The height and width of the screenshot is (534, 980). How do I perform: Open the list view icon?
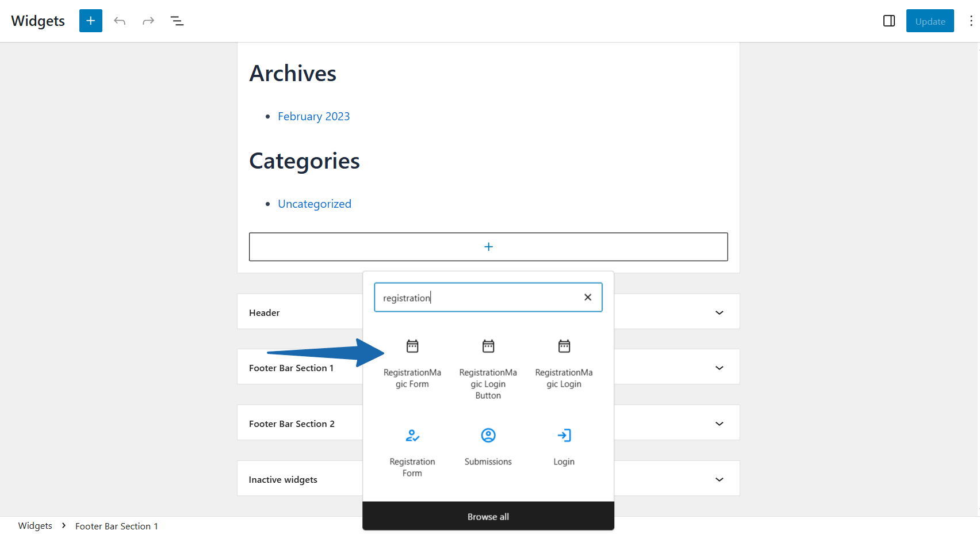(x=177, y=21)
